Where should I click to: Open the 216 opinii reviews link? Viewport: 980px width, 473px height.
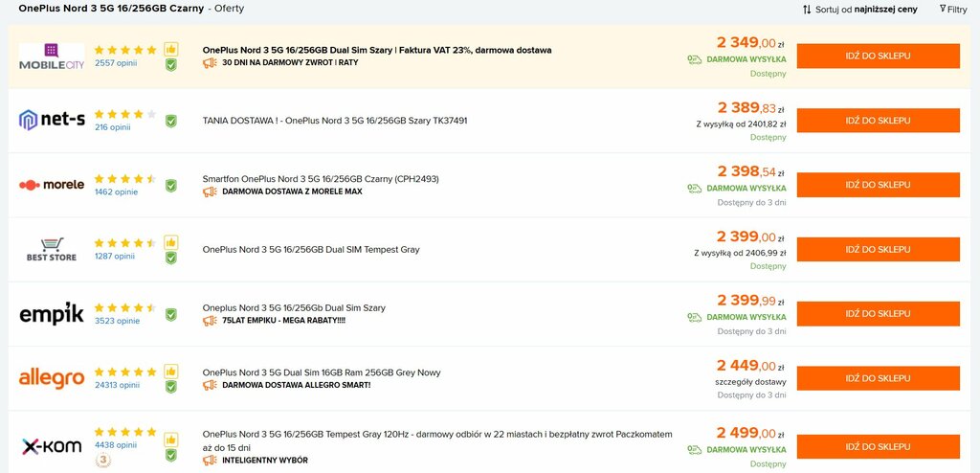[x=113, y=127]
